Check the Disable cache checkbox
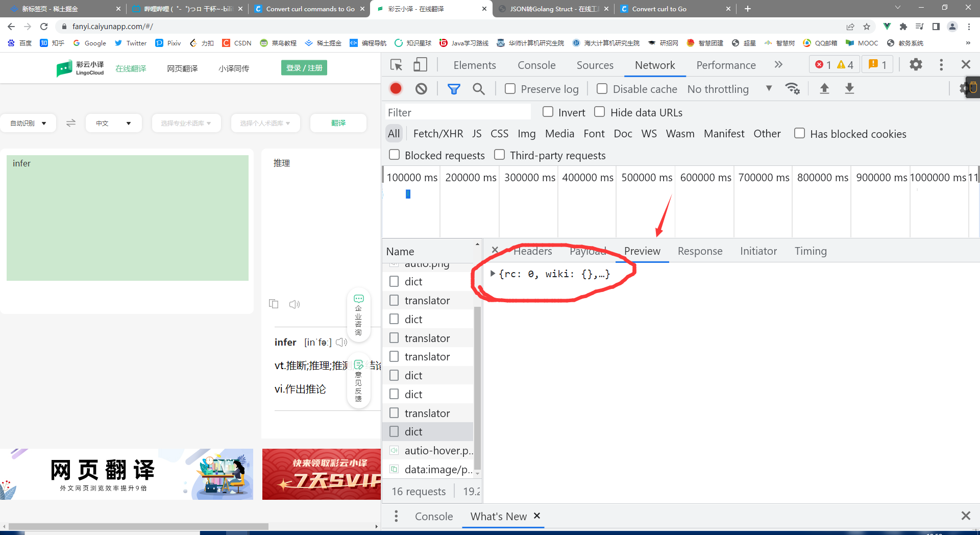This screenshot has width=980, height=535. tap(602, 88)
